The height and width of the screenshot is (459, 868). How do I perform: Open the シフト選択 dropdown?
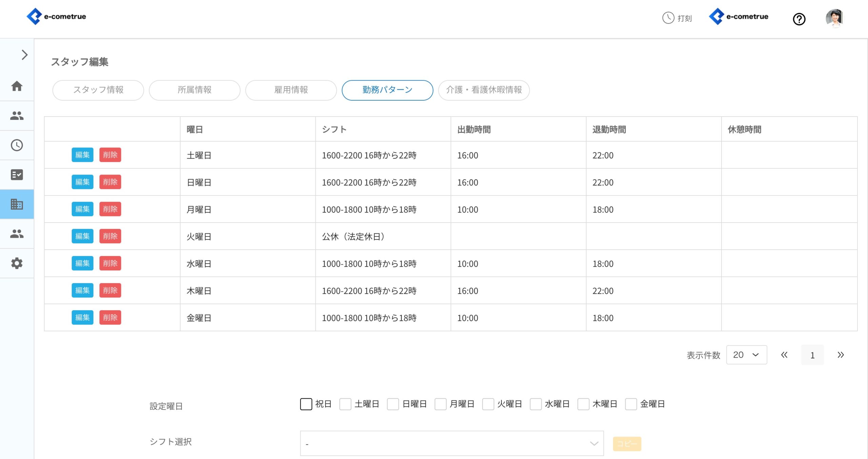coord(451,443)
